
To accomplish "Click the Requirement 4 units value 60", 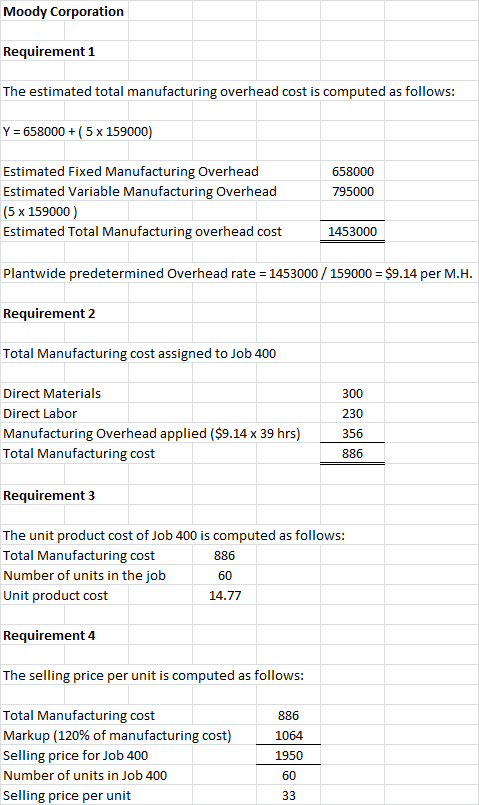I will (x=289, y=776).
